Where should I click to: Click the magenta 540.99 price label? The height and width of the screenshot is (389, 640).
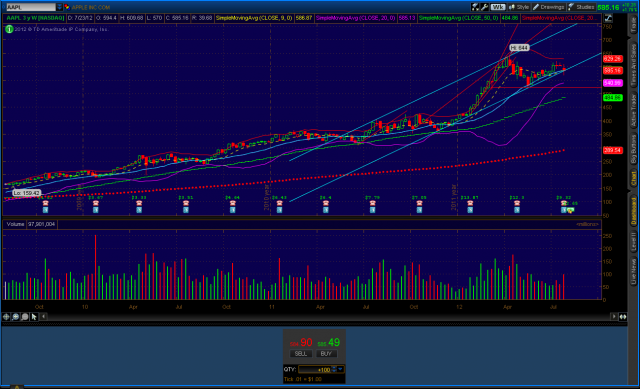(612, 83)
